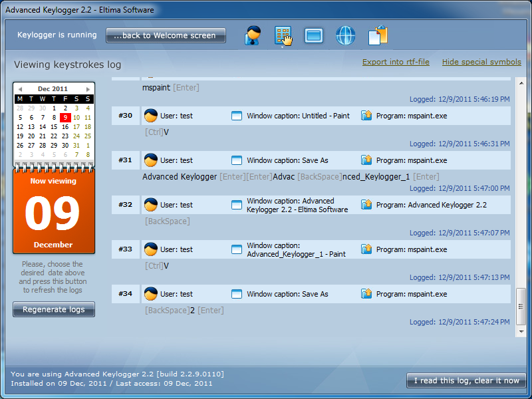532x399 pixels.
Task: Click the log scrollbar up arrow
Action: [x=521, y=82]
